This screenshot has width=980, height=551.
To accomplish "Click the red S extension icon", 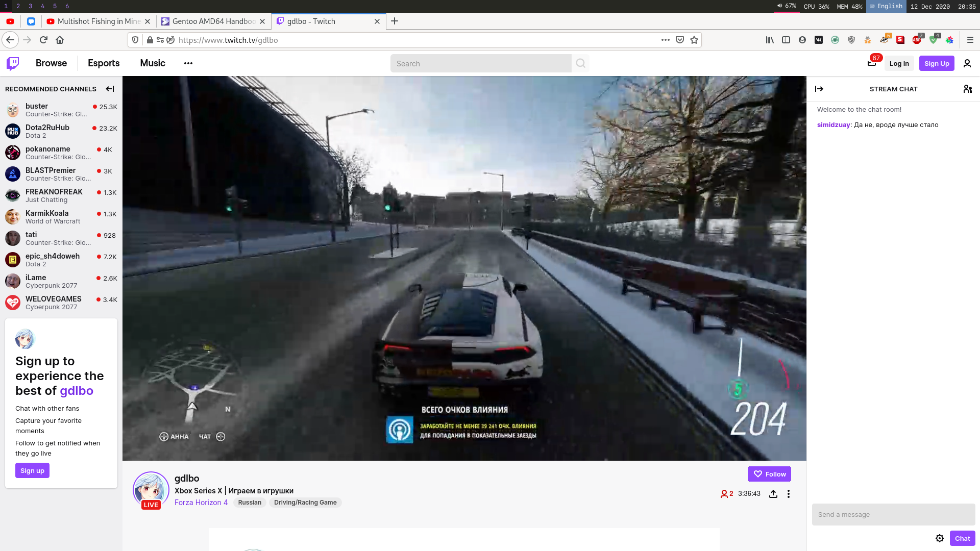I will pos(900,40).
